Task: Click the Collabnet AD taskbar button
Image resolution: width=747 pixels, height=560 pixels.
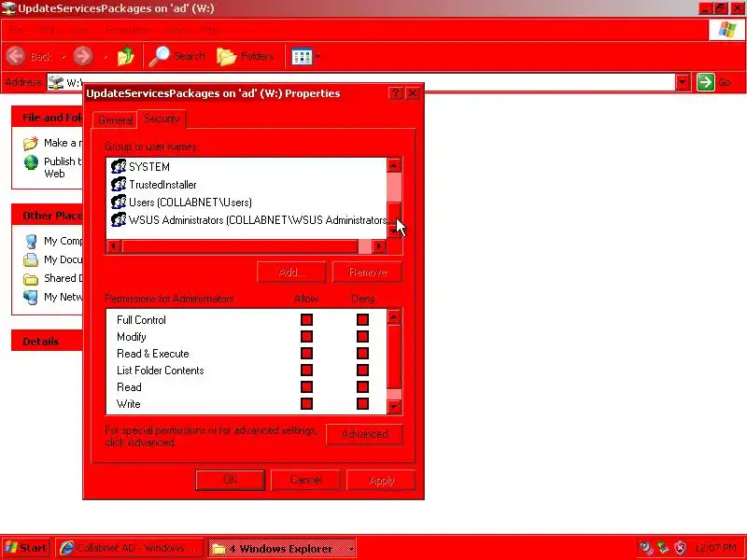Action: [129, 548]
